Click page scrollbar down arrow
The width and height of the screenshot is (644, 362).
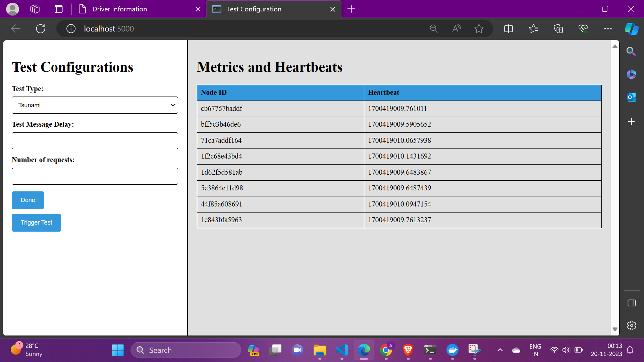pos(615,329)
